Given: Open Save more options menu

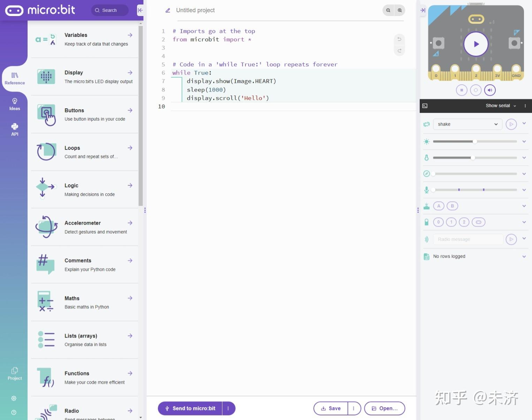Looking at the screenshot, I should pos(354,409).
